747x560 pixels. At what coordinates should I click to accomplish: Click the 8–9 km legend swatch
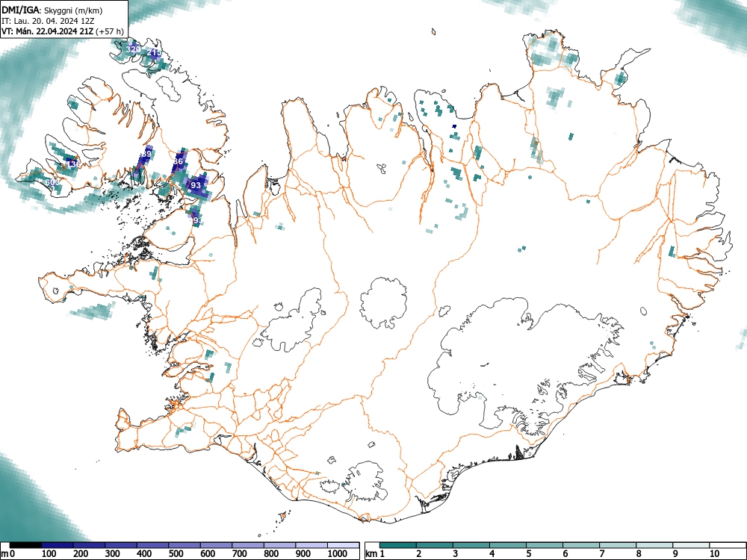click(x=654, y=545)
